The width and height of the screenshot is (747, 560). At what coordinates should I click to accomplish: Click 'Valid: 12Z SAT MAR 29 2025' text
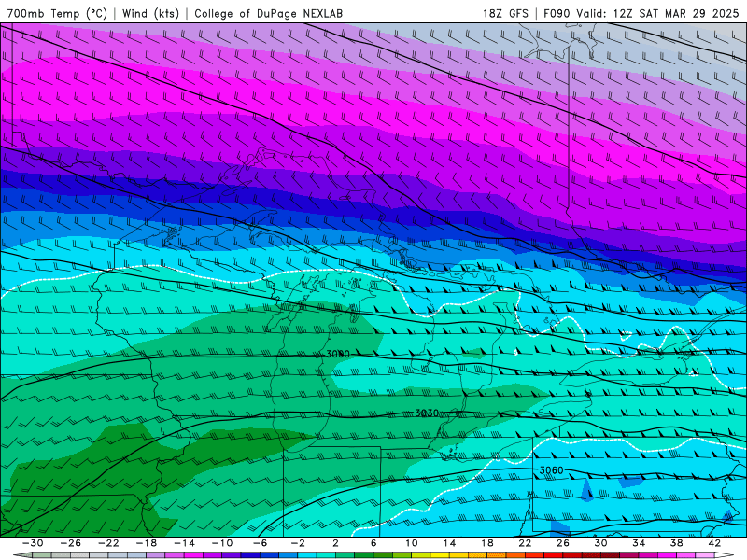(657, 13)
